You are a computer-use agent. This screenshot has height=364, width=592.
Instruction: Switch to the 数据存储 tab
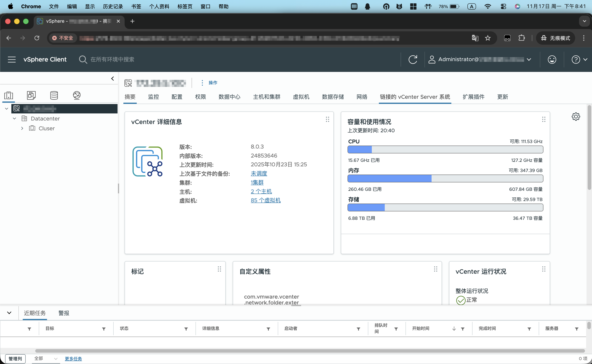coord(333,97)
